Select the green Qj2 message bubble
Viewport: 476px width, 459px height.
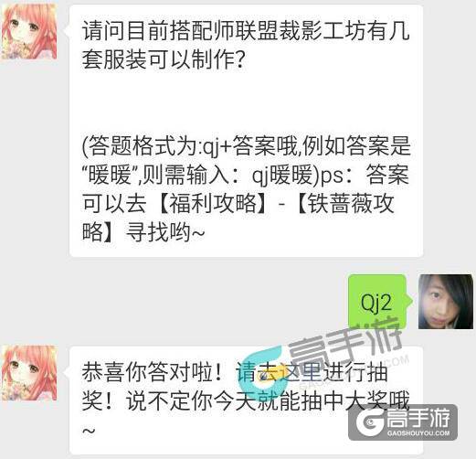pyautogui.click(x=378, y=302)
